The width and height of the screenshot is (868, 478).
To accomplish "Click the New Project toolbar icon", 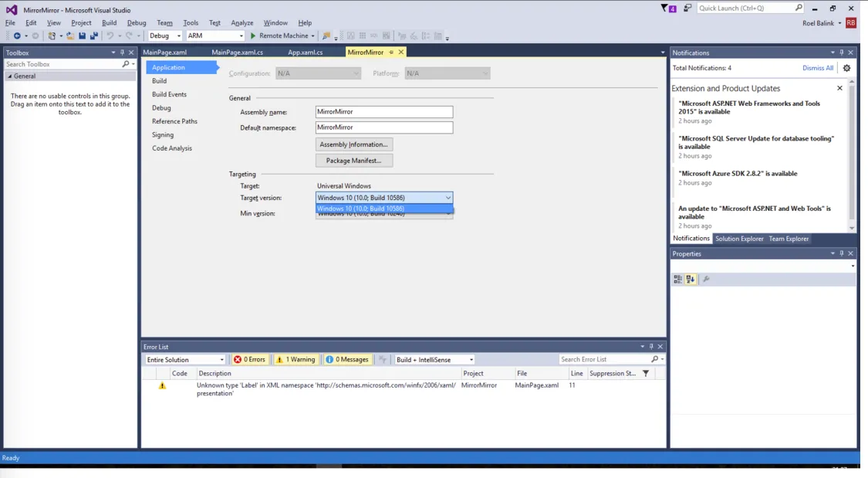I will click(52, 36).
